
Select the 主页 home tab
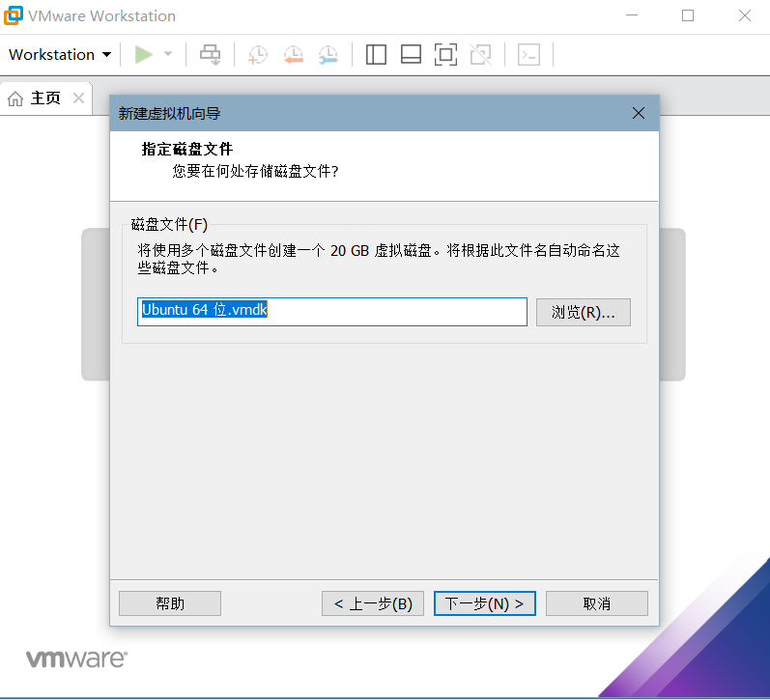[x=45, y=98]
